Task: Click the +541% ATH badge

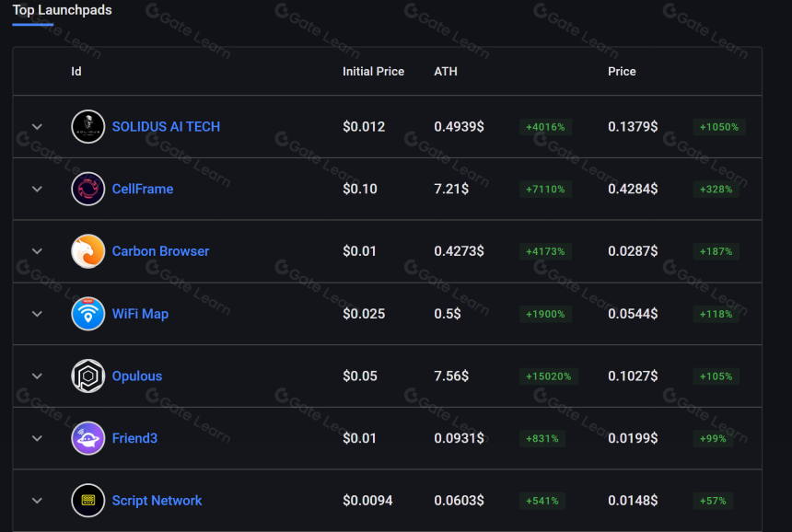Action: click(542, 501)
